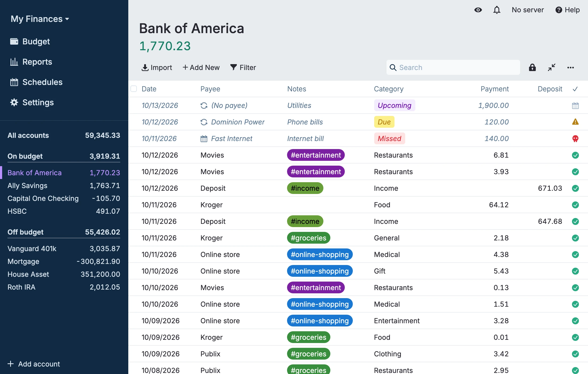588x374 pixels.
Task: Click cleared icon on the 0.13 Movies row
Action: point(575,288)
